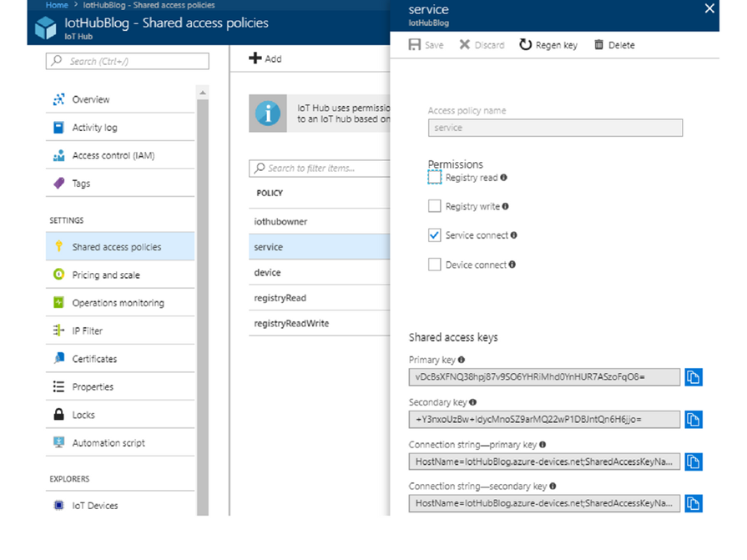Screen dimensions: 747x560
Task: Click the Access policy name field
Action: click(555, 128)
